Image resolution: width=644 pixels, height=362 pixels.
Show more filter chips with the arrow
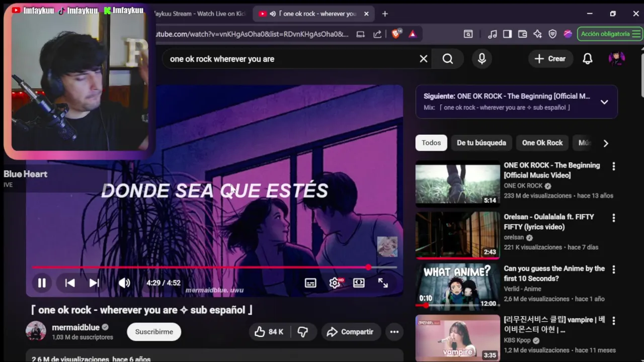click(x=606, y=143)
